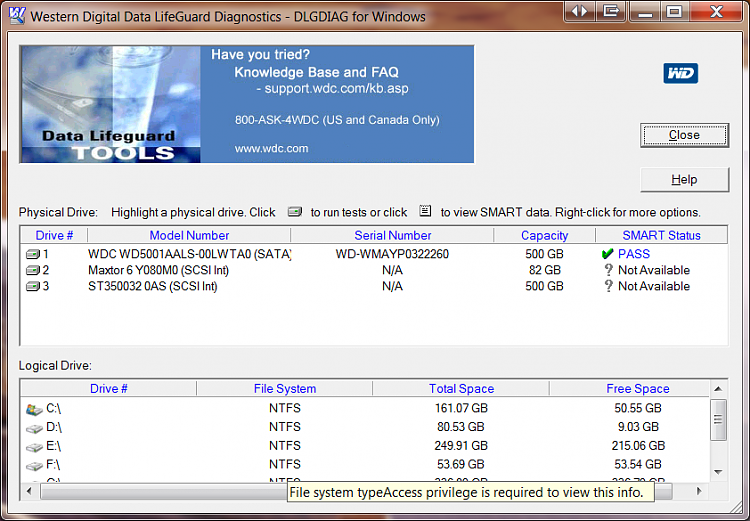Minimize the DLGDIAG window
Image resolution: width=750 pixels, height=521 pixels.
coord(644,11)
